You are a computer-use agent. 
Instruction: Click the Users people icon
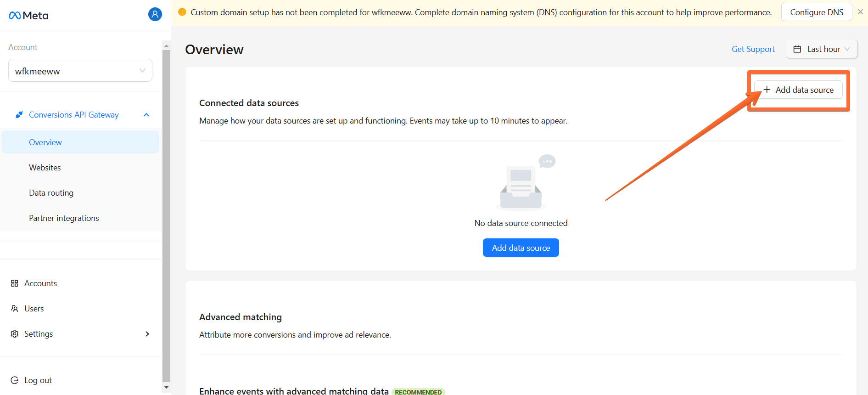pos(15,309)
